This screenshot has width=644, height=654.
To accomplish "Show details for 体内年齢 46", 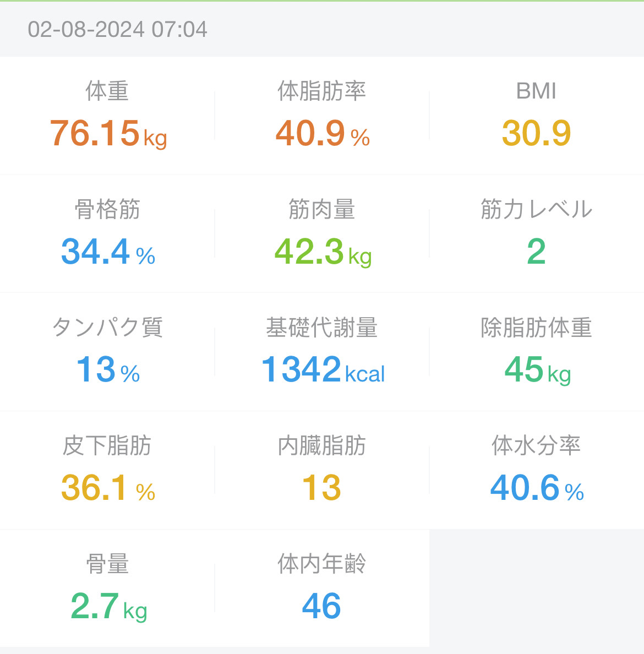I will pos(322,588).
